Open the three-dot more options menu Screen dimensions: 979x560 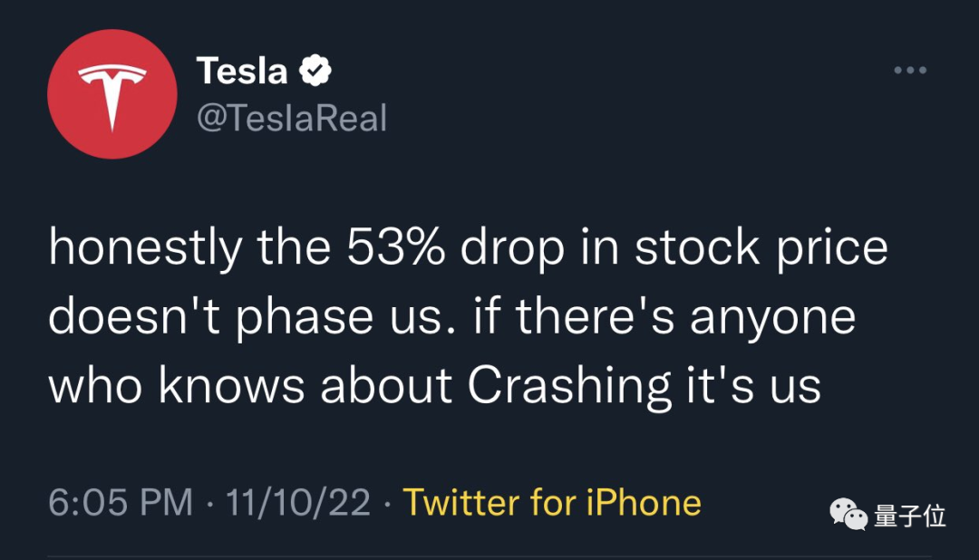[910, 71]
